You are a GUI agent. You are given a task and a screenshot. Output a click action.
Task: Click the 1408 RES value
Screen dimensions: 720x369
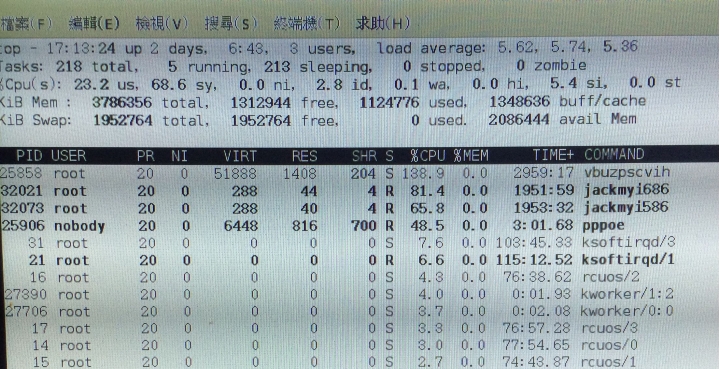point(300,174)
